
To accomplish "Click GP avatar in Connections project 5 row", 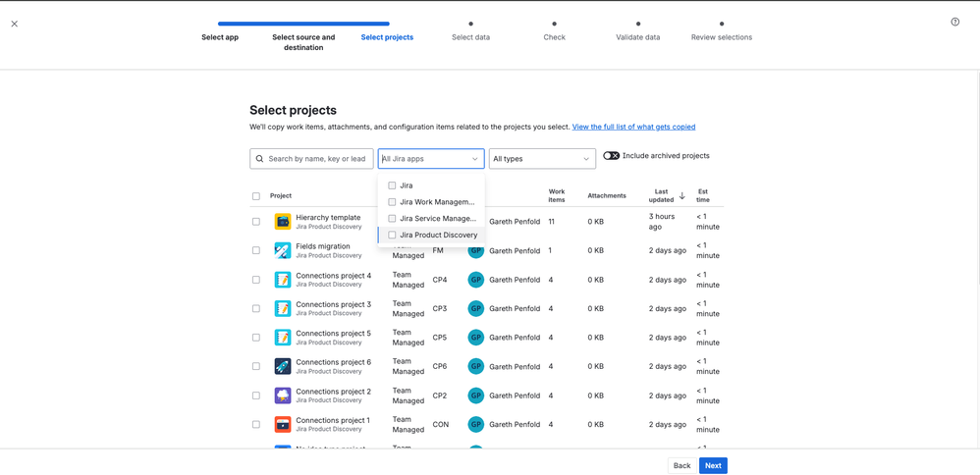I will pos(476,338).
